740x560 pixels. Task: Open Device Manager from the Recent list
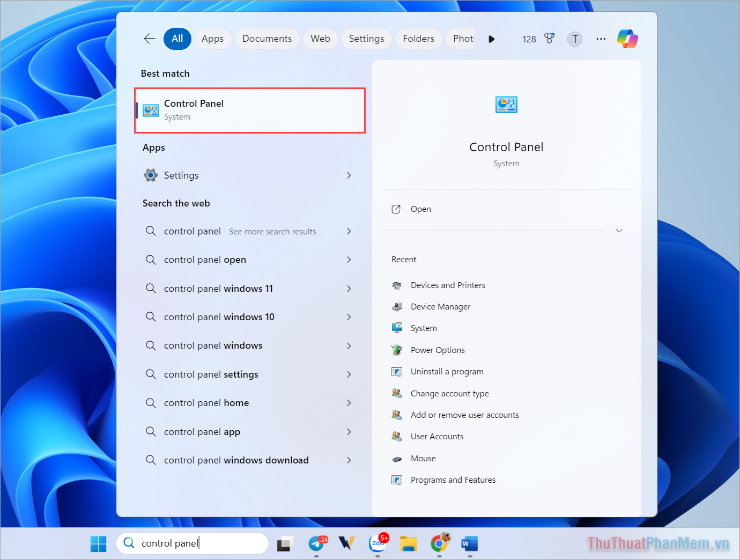440,306
